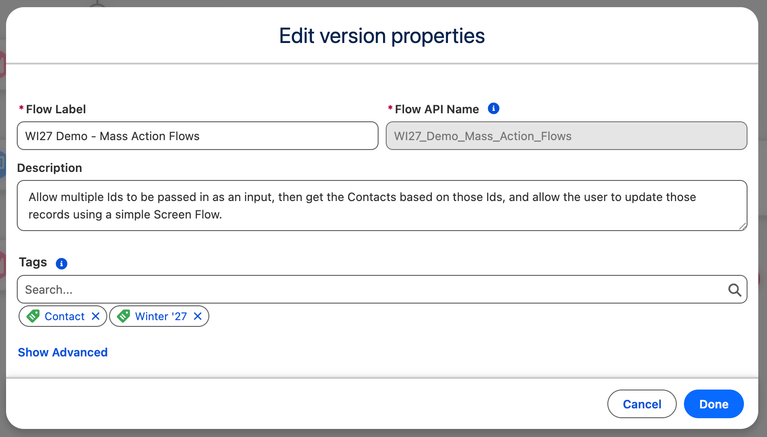Click the search magnifier in Tags field
This screenshot has height=437, width=767.
[x=734, y=290]
